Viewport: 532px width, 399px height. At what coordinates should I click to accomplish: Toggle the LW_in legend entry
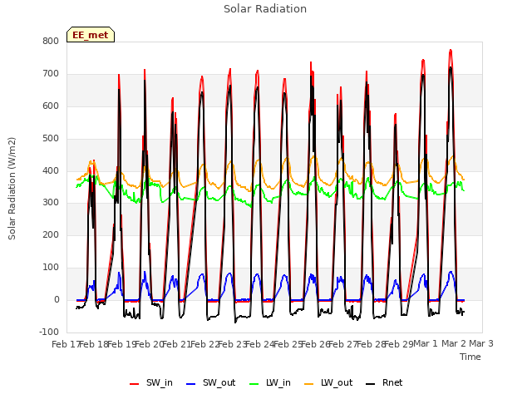click(x=270, y=382)
